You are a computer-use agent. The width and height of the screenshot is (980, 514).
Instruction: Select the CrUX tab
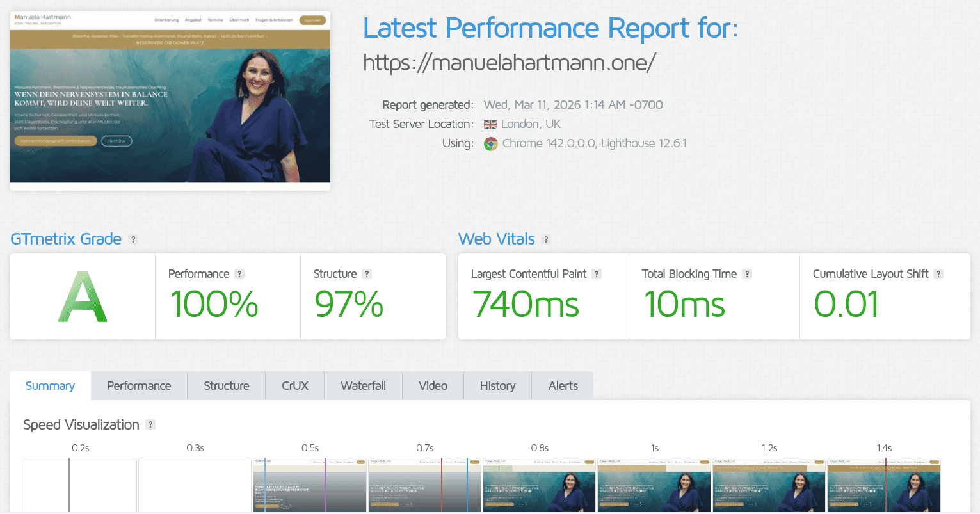[x=295, y=386]
